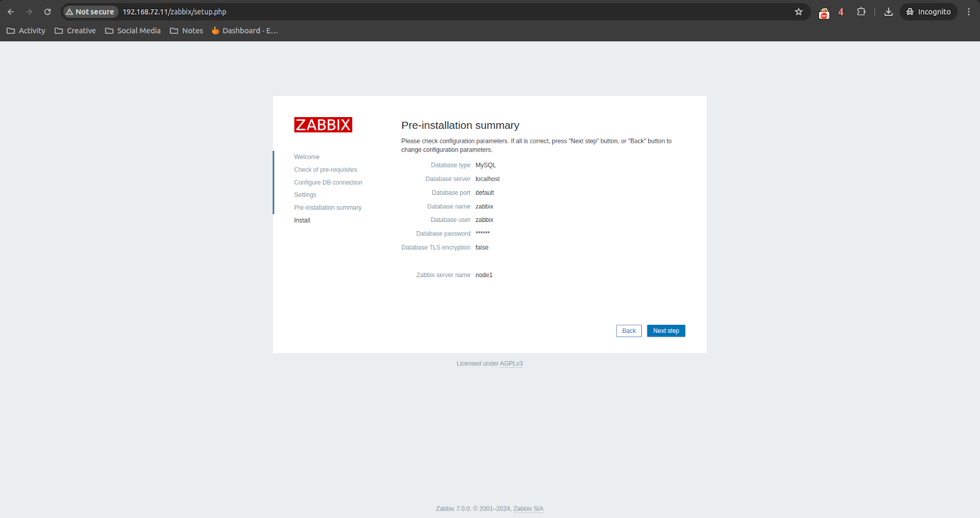Click the Database name value zabbix
This screenshot has height=518, width=980.
484,207
